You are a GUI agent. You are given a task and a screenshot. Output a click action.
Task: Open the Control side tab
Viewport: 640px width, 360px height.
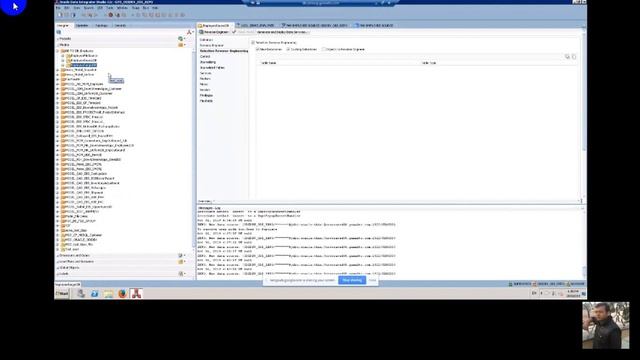[205, 56]
